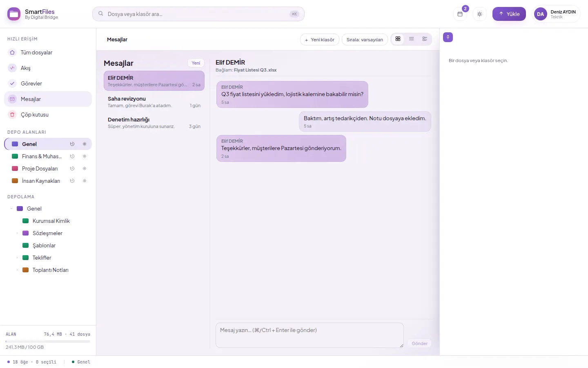This screenshot has width=588, height=368.
Task: Open settings gear for Finans & Muhas... area
Action: click(85, 156)
